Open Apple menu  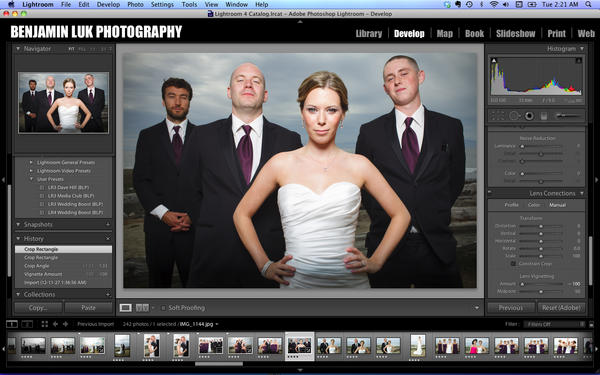coord(11,5)
